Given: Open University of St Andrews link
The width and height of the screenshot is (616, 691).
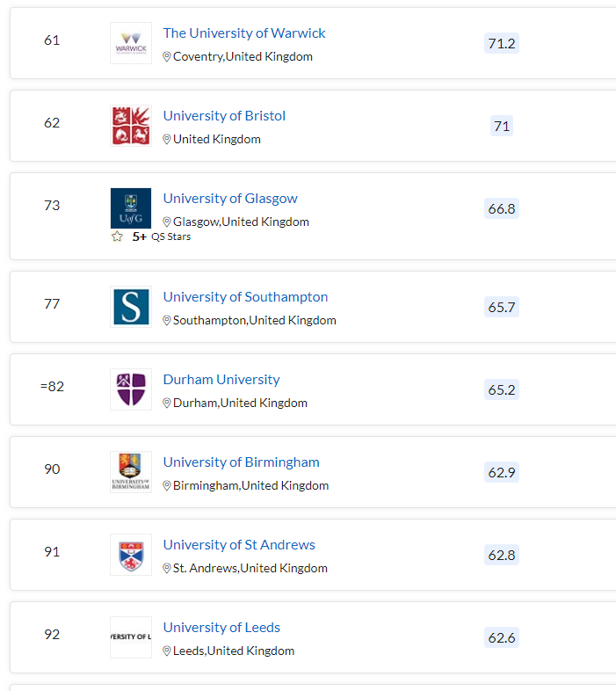Looking at the screenshot, I should [239, 545].
